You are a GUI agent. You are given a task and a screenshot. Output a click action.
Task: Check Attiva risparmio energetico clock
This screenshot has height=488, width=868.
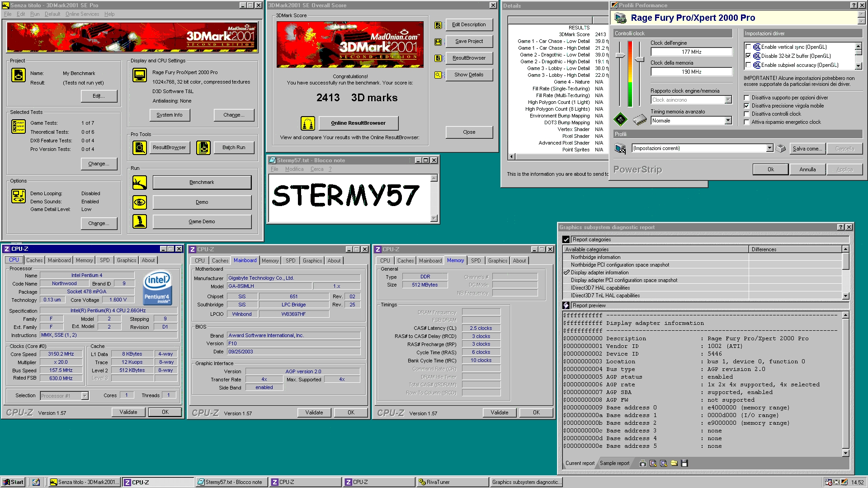click(x=747, y=122)
